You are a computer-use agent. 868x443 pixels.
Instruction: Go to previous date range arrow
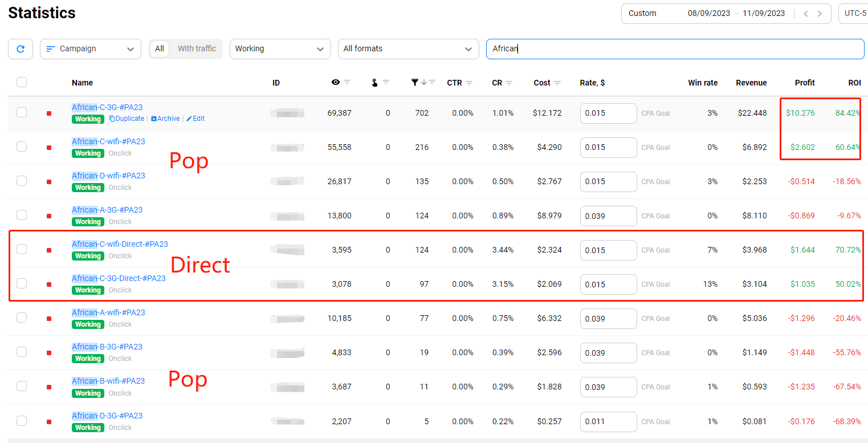coord(806,14)
